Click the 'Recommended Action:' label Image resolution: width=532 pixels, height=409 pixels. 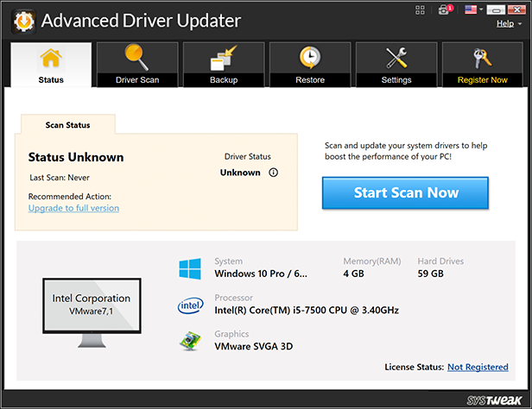[x=70, y=197]
